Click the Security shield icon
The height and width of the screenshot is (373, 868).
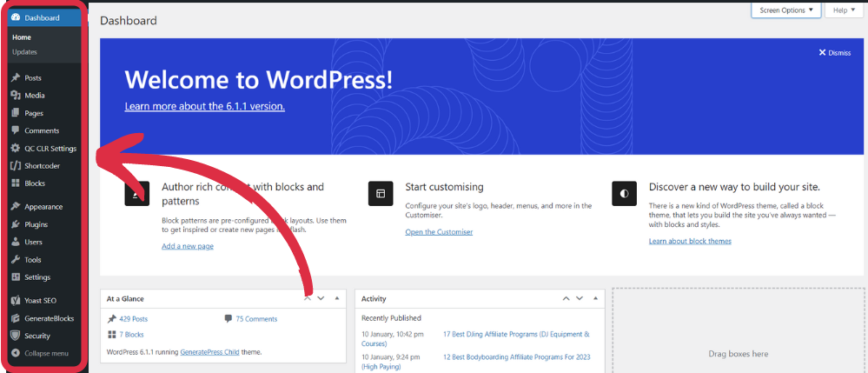point(16,336)
